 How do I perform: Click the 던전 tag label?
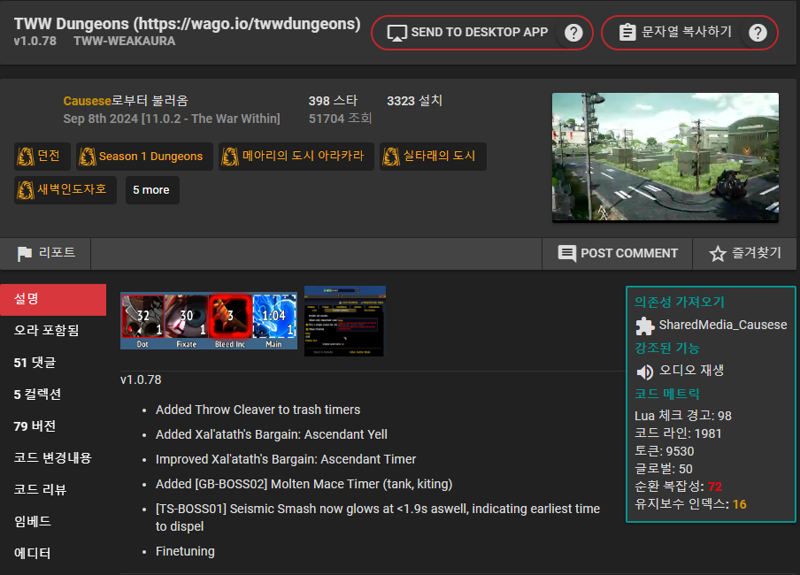pos(49,156)
